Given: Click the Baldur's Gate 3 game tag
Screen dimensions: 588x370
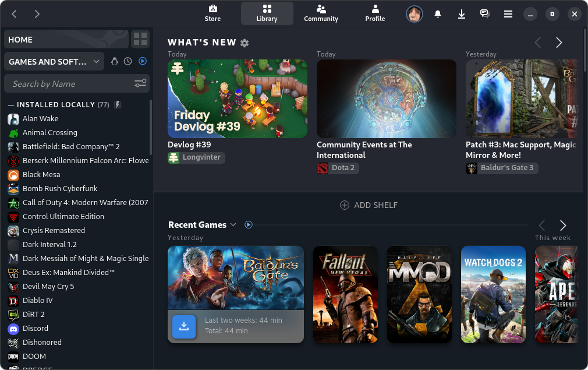Looking at the screenshot, I should [502, 168].
